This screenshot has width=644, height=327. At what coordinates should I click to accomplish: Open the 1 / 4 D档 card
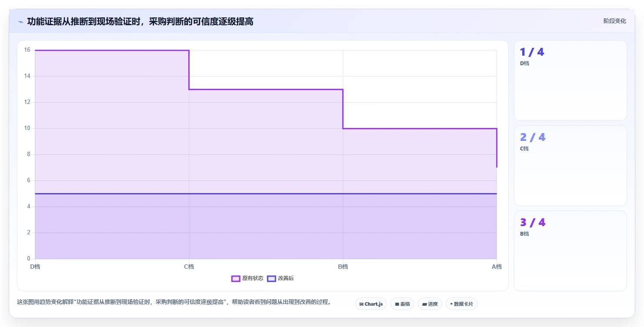pos(570,80)
